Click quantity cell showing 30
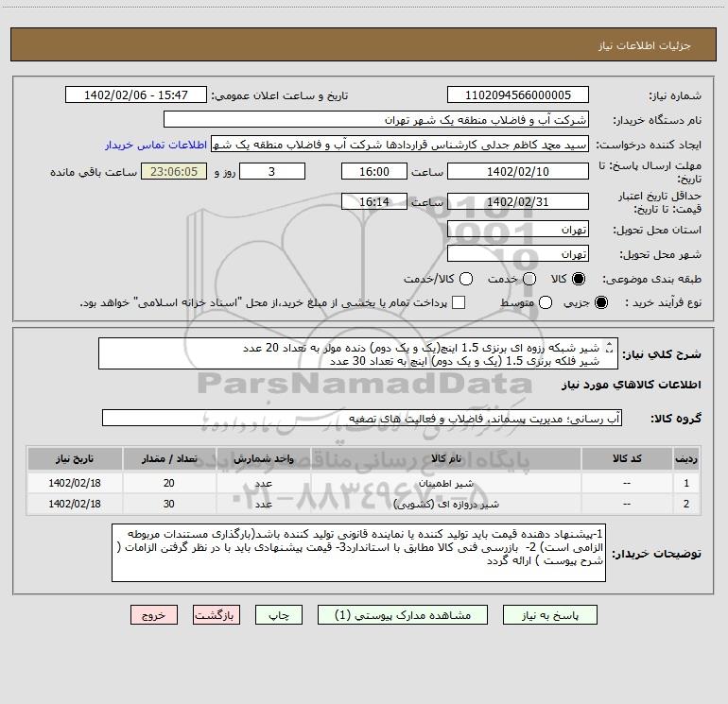 [169, 504]
